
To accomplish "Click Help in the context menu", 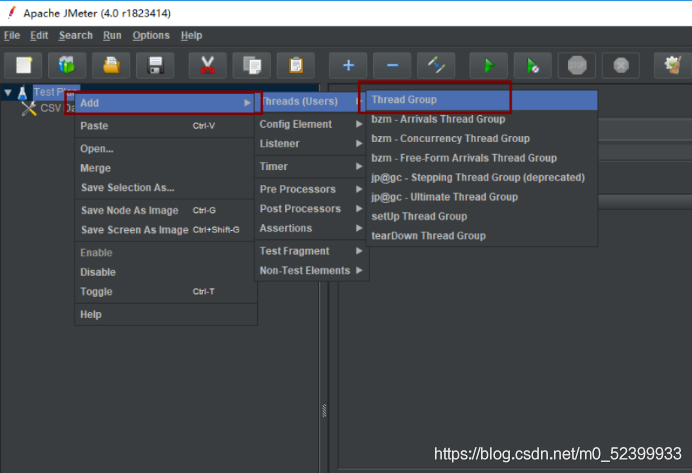I will 165,315.
